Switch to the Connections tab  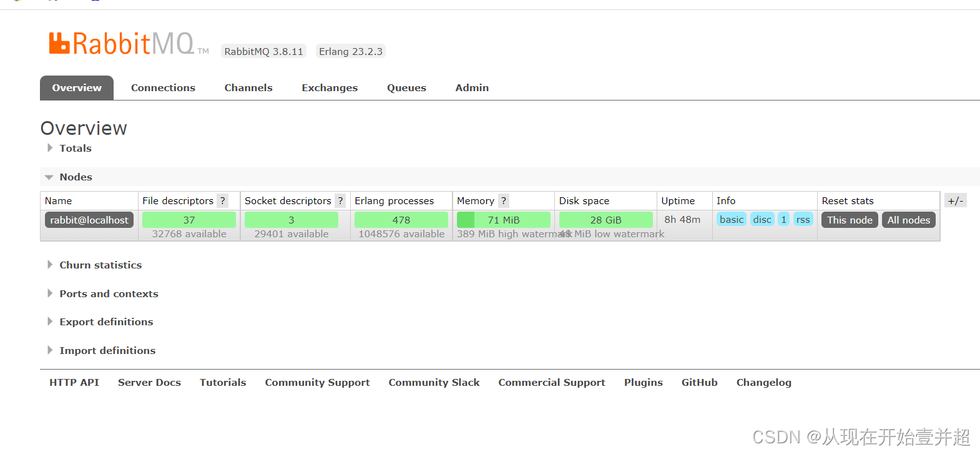tap(163, 87)
